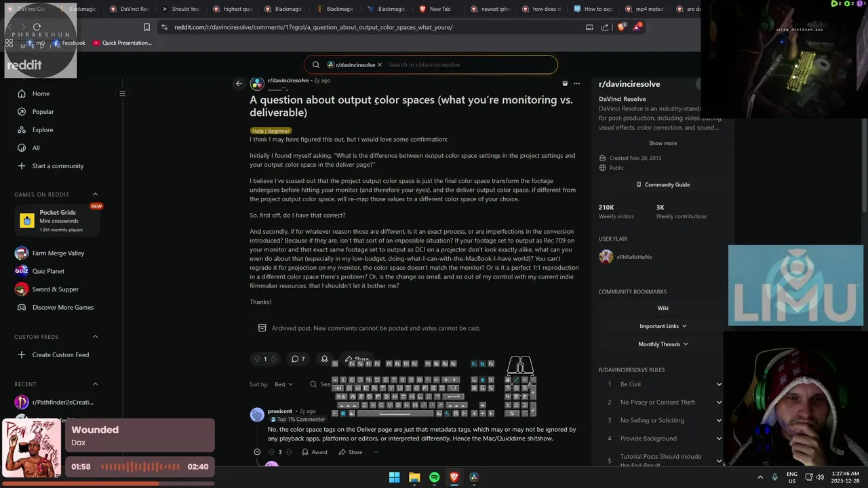Open Brave Shields lion icon

[x=621, y=27]
